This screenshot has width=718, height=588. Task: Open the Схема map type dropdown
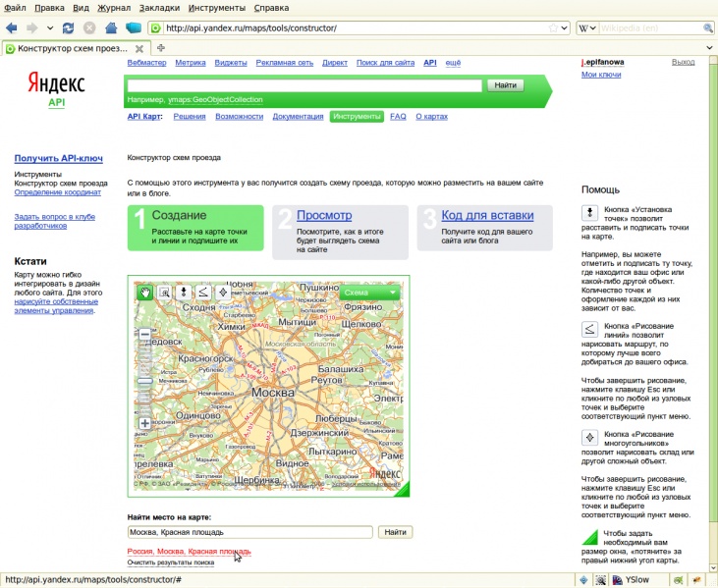pos(369,293)
